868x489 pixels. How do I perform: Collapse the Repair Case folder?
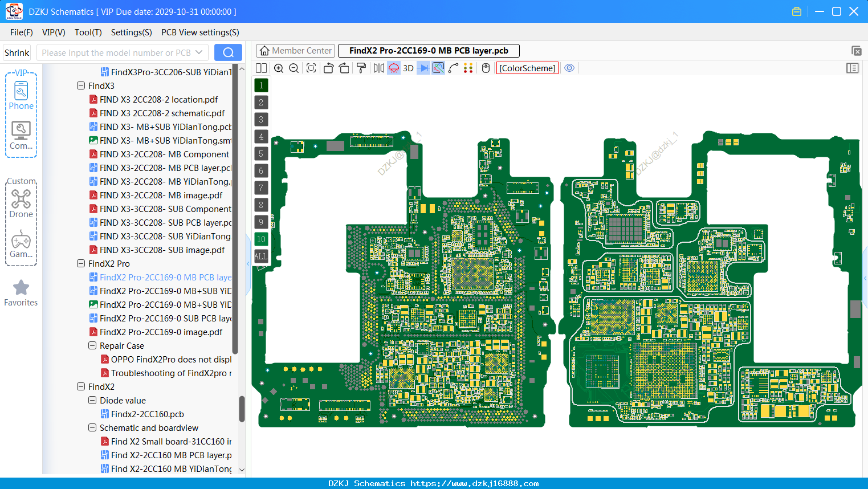coord(92,345)
